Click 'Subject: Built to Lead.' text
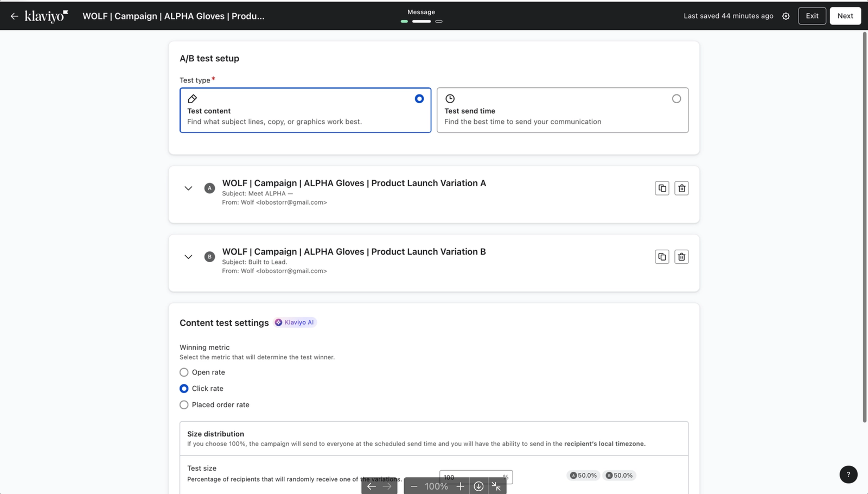 point(254,262)
